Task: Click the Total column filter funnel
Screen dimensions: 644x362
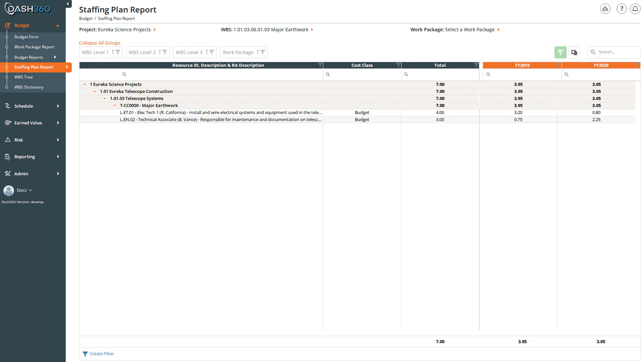Action: point(477,65)
